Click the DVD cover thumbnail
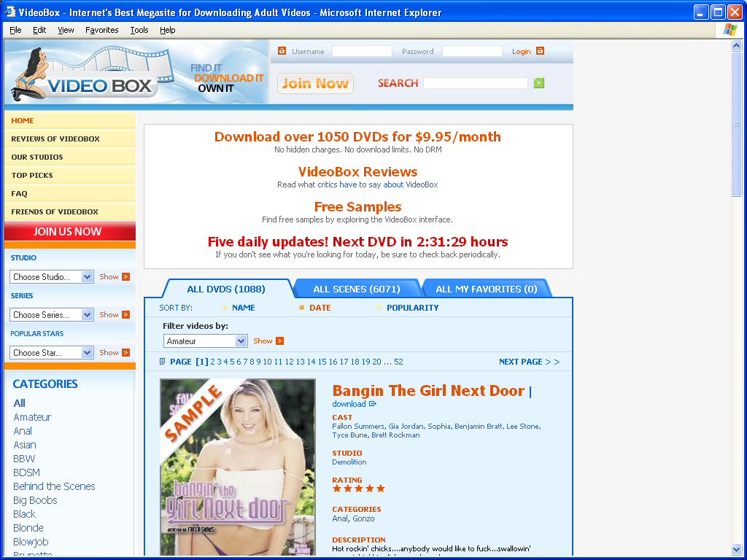 pyautogui.click(x=237, y=467)
